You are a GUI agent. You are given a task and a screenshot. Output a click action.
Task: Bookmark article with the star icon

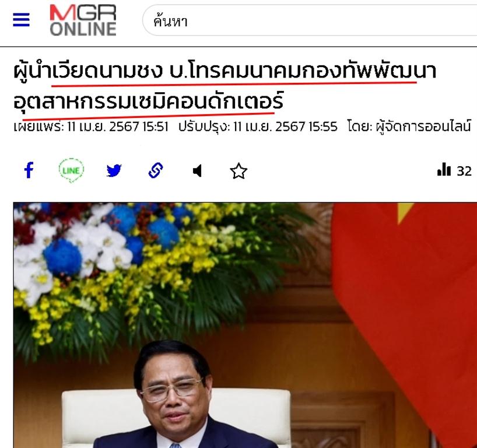click(x=239, y=171)
